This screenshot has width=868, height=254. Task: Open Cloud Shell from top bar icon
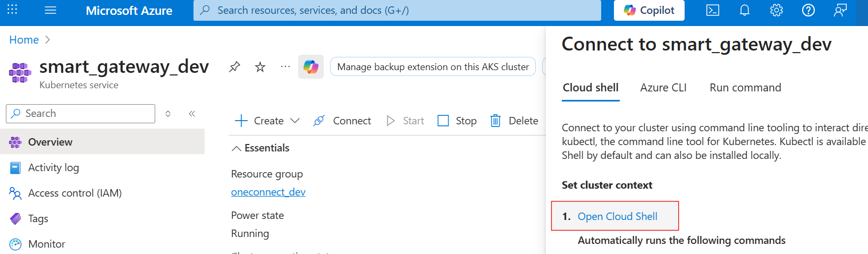coord(713,11)
